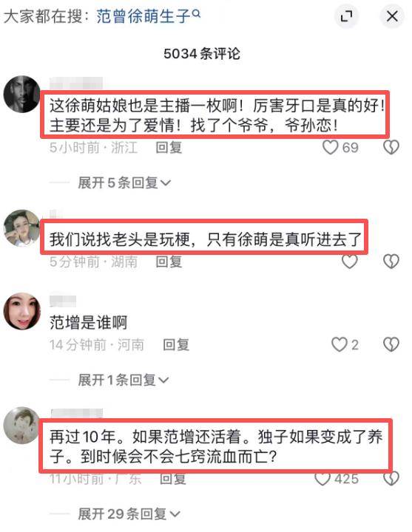
Task: Open search suggestion 范曾徐萌生子
Action: (143, 16)
